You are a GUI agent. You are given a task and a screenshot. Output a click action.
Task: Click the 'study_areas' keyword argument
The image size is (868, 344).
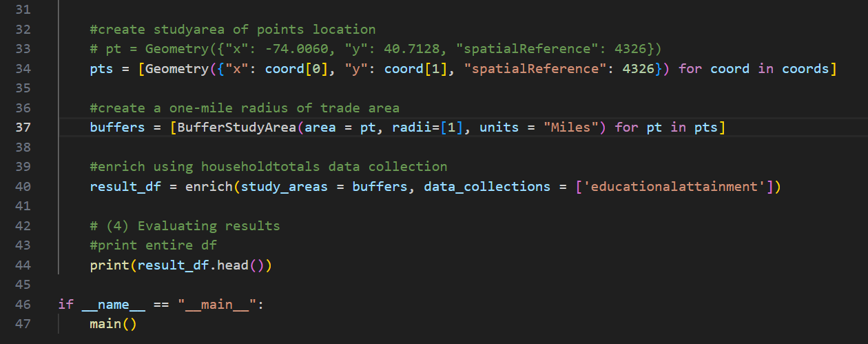(x=285, y=187)
